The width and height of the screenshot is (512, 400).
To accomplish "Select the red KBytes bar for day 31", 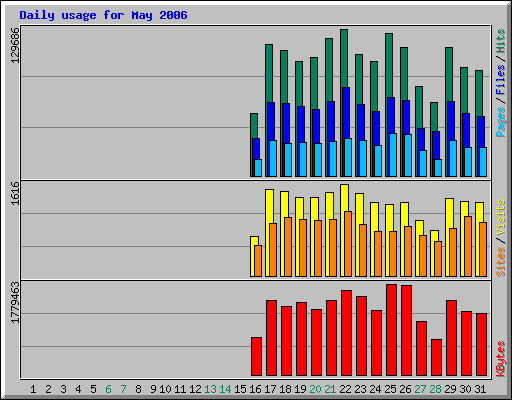I will click(x=481, y=345).
